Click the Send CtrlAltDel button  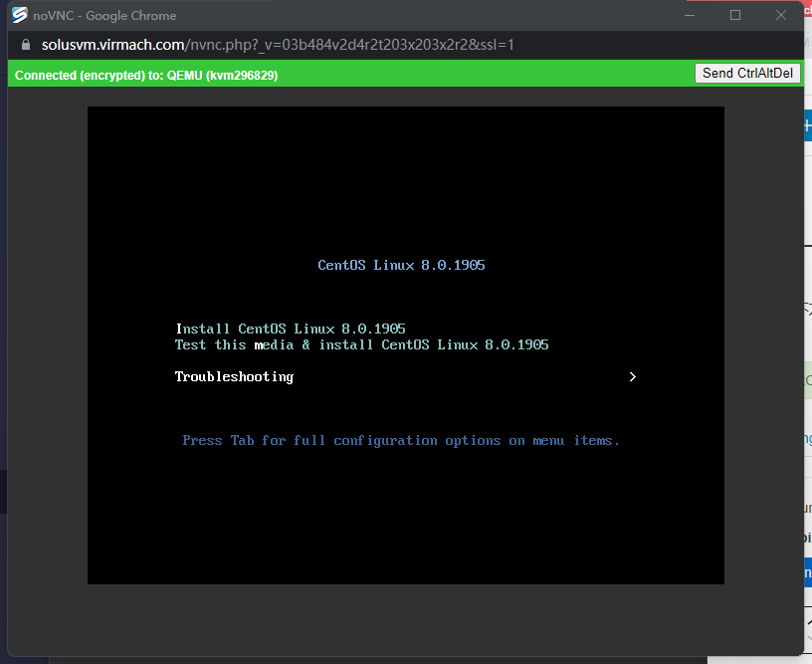(x=747, y=74)
